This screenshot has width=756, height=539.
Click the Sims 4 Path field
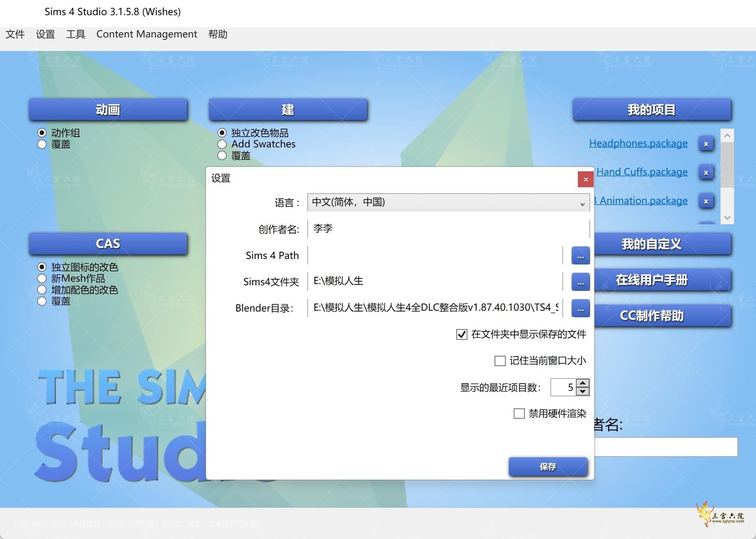[435, 255]
